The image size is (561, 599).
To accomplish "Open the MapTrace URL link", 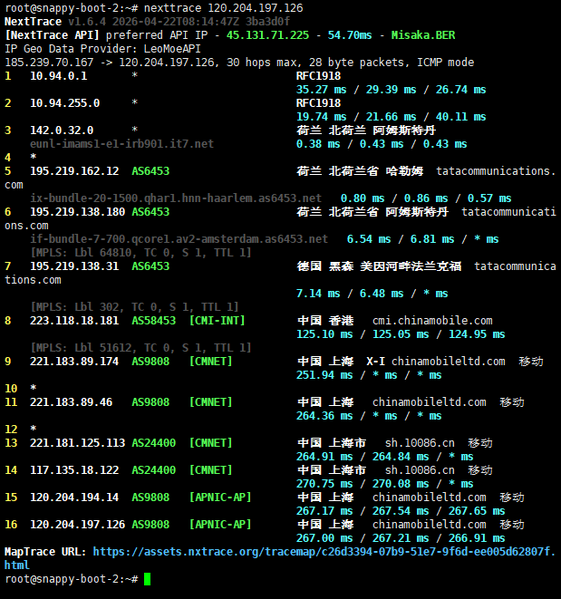I will [280, 558].
